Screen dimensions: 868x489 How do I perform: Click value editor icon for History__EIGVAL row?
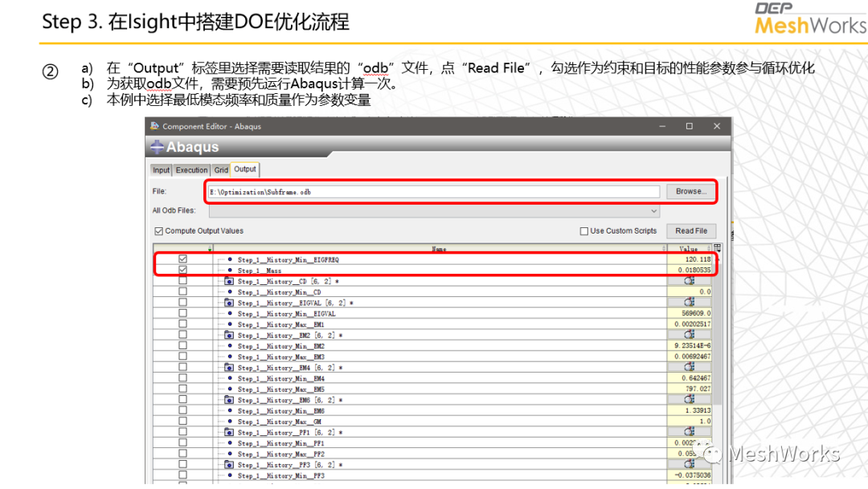690,302
